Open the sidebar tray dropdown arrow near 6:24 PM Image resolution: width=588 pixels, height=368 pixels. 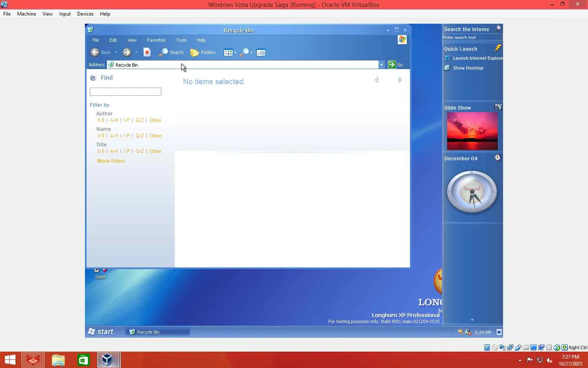click(499, 332)
